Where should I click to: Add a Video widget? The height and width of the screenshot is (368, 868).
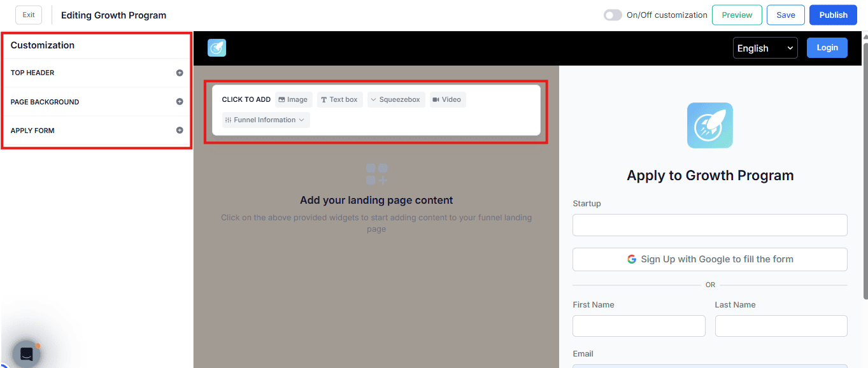pyautogui.click(x=447, y=99)
